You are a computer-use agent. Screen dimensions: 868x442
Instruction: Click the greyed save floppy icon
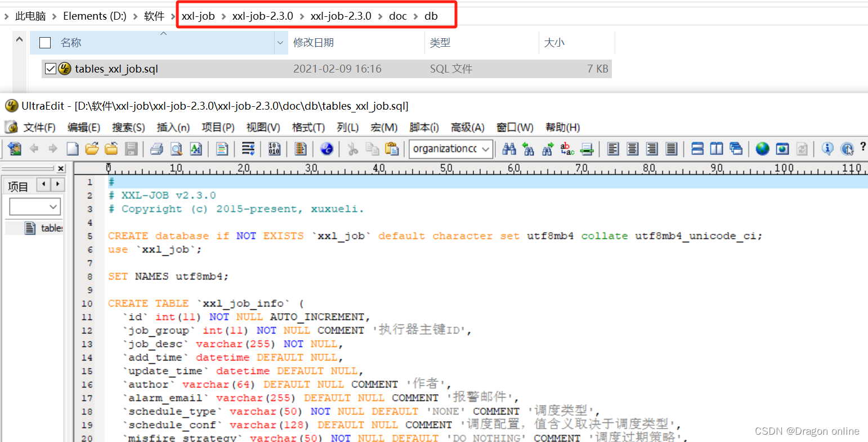point(131,148)
